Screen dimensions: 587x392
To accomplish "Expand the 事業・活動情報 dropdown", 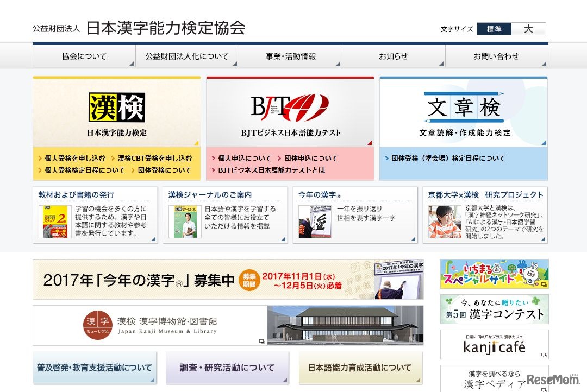I will tap(292, 56).
